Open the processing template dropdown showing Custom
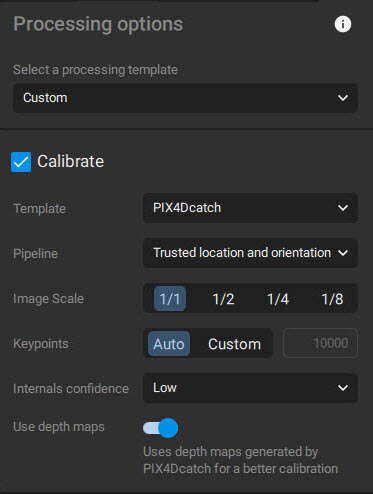 point(185,98)
